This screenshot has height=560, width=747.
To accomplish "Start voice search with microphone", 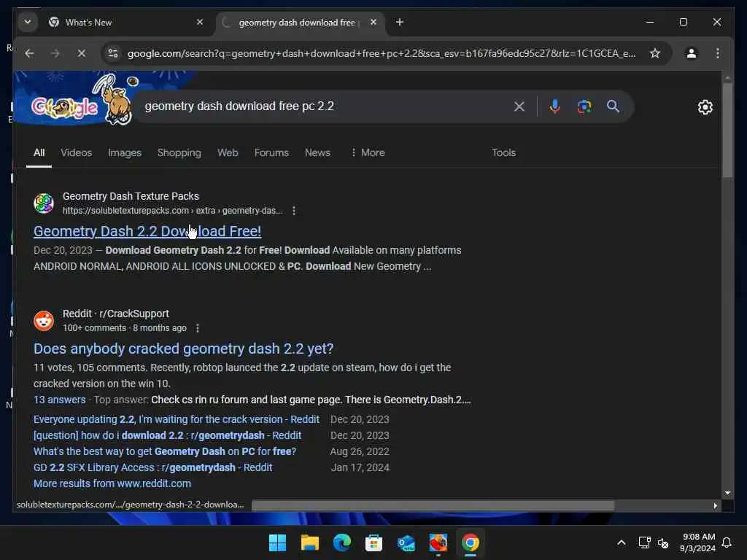I will tap(554, 106).
